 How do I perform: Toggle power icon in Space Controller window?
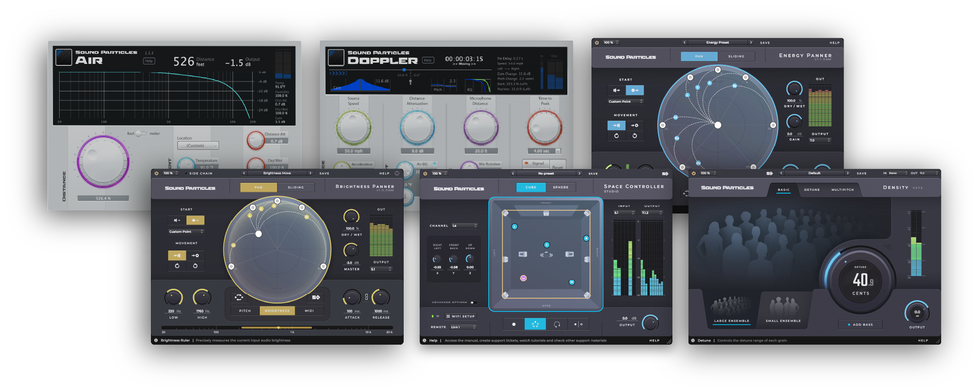tap(425, 173)
